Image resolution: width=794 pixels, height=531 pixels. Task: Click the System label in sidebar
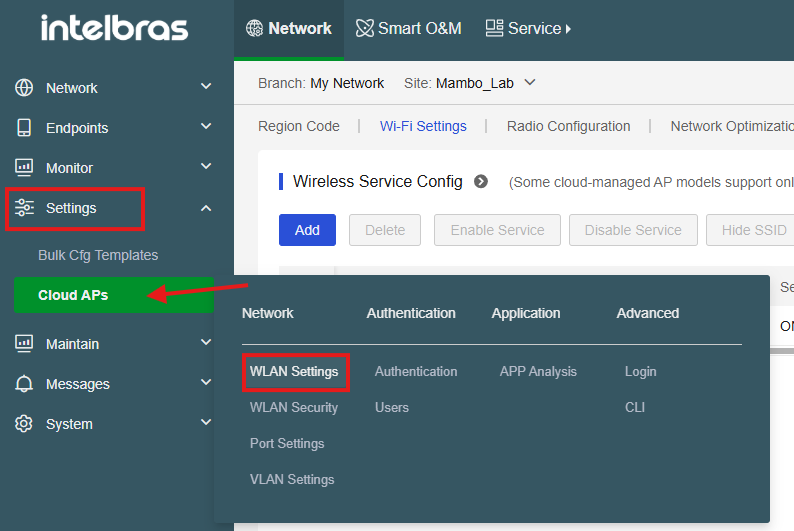(69, 424)
